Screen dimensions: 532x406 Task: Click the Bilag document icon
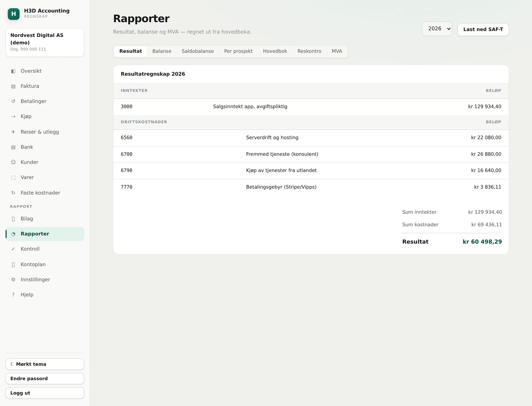tap(13, 219)
